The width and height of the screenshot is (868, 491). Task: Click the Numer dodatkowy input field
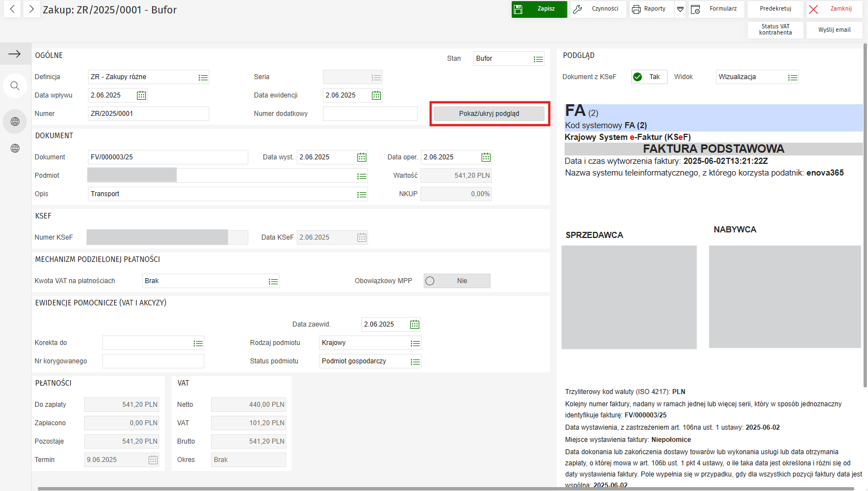[370, 114]
